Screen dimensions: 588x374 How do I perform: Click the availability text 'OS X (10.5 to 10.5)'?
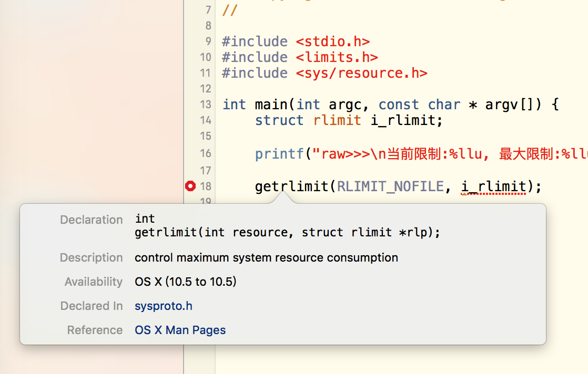click(186, 282)
